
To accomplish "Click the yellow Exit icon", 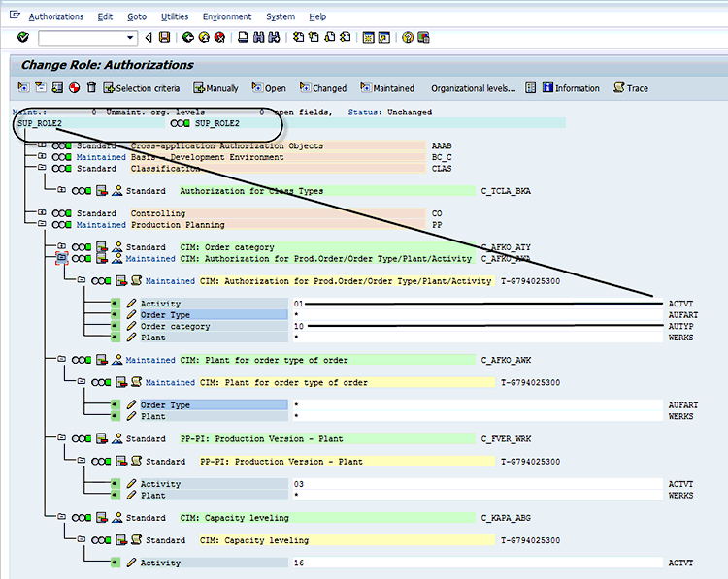I will click(x=204, y=37).
